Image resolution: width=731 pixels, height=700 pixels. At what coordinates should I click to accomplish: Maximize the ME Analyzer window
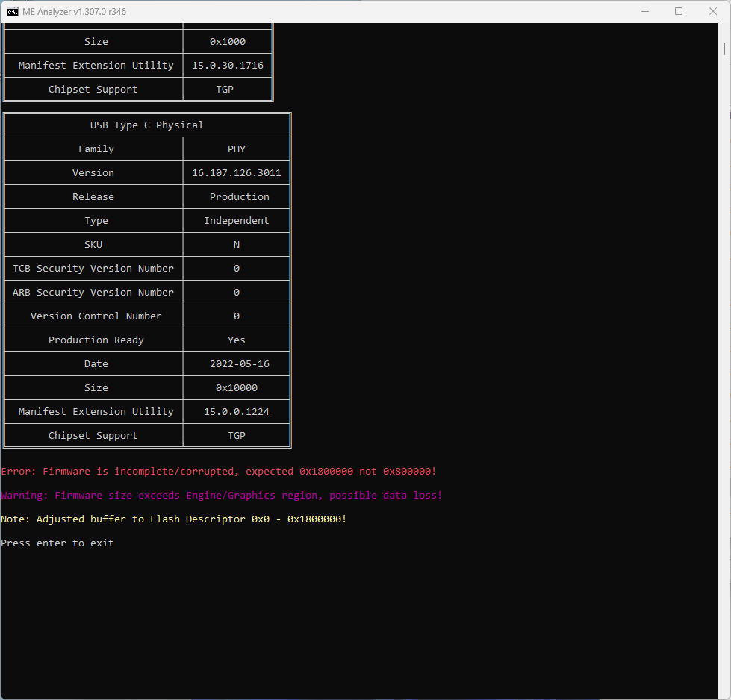click(679, 12)
